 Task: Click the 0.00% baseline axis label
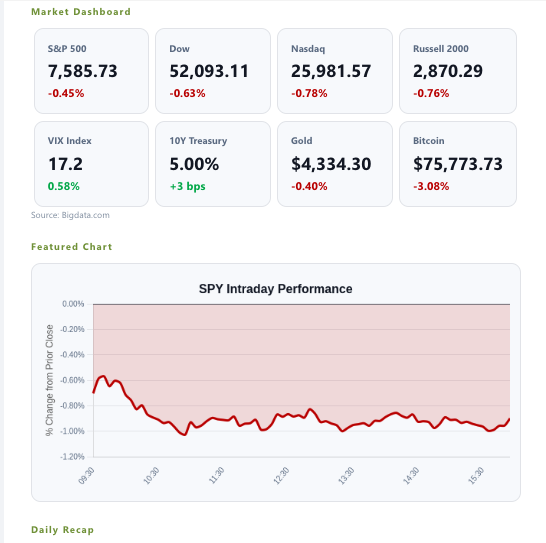[x=73, y=304]
